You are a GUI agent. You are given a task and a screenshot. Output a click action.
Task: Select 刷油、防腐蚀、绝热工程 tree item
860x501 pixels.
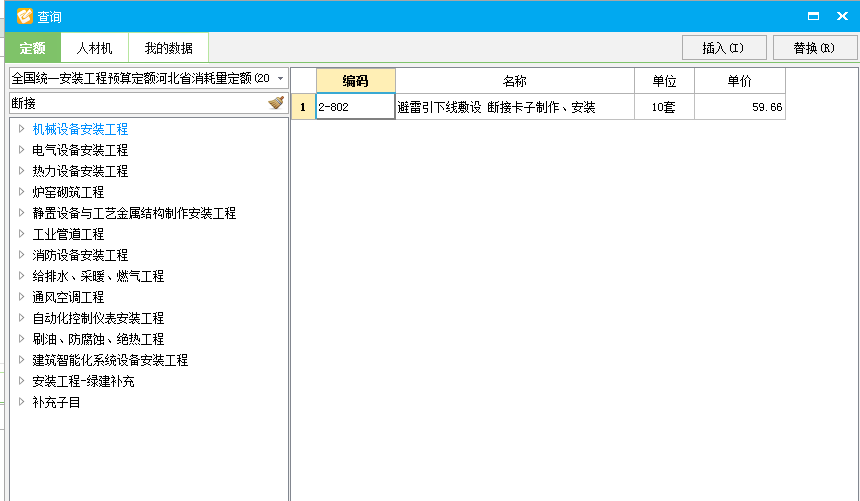tap(98, 339)
